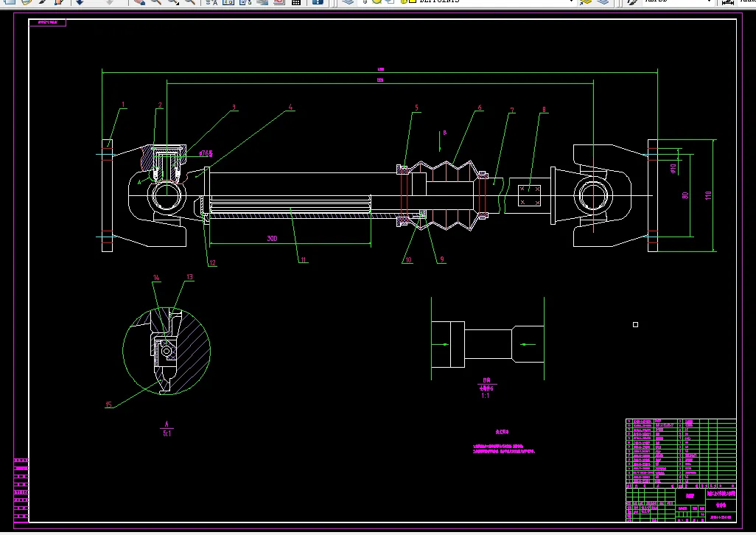
Task: Click Make Object's Layer Current icon
Action: tap(585, 2)
